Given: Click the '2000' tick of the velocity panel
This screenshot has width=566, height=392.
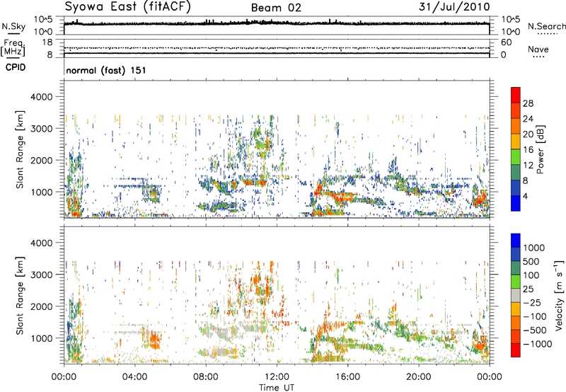Looking at the screenshot, I should point(41,306).
